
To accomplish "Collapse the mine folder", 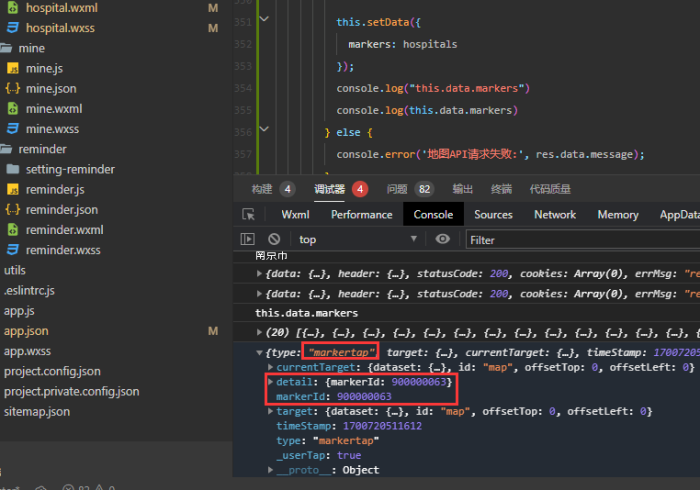I will pos(30,48).
